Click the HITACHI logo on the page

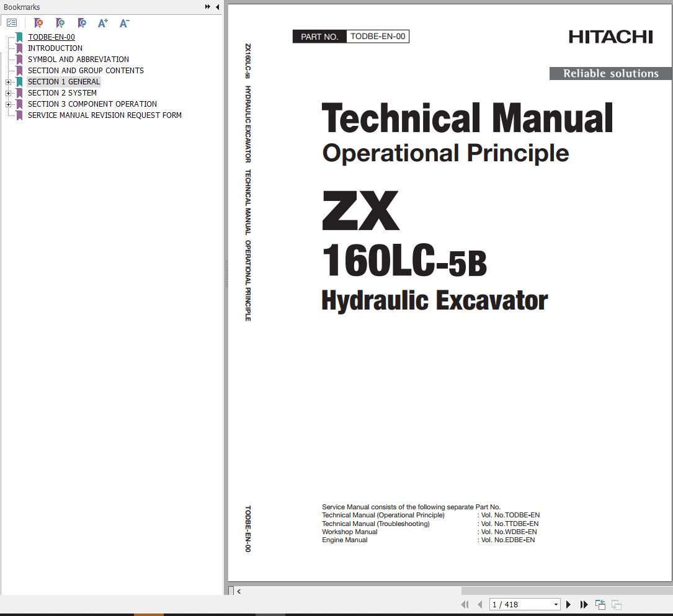(611, 37)
